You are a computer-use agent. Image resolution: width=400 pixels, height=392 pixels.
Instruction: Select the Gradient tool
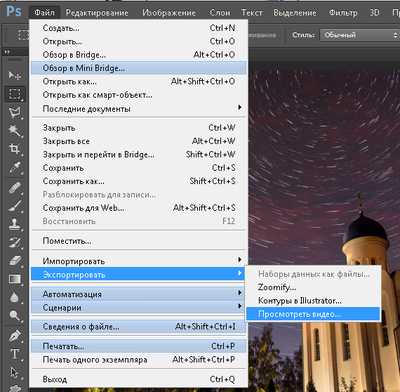[15, 279]
